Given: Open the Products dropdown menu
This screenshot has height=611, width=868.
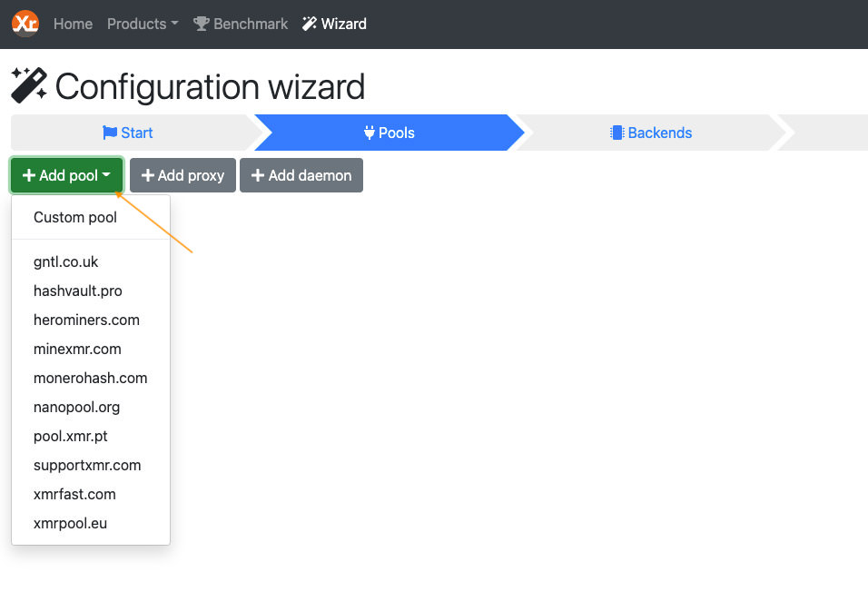Looking at the screenshot, I should point(143,24).
